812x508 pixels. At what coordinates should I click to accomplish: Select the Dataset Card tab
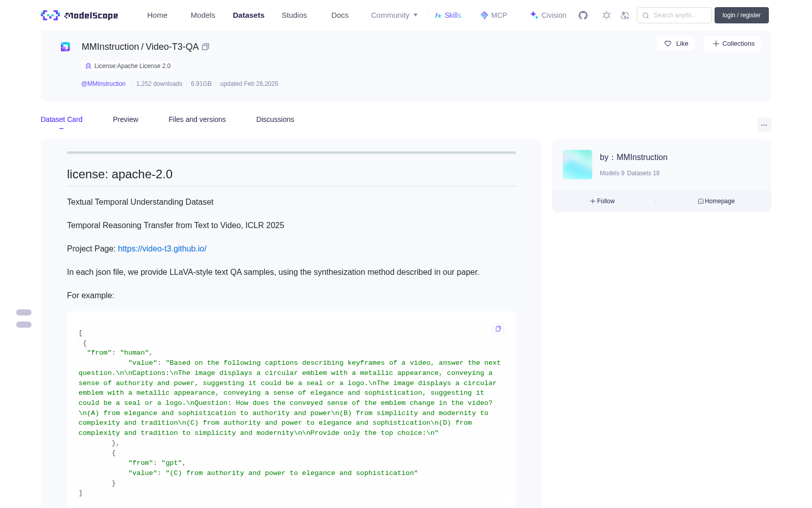[x=61, y=119]
